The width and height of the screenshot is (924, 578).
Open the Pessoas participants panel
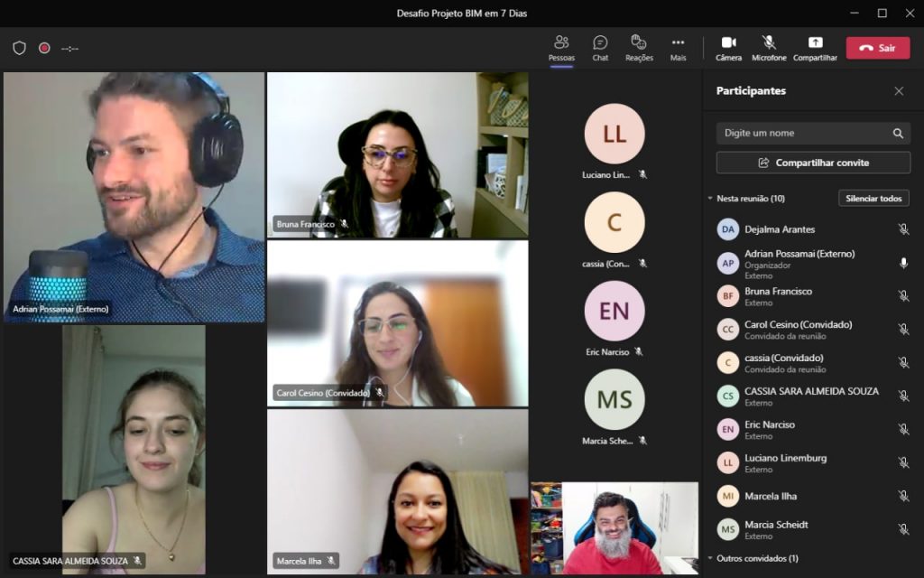coord(561,47)
